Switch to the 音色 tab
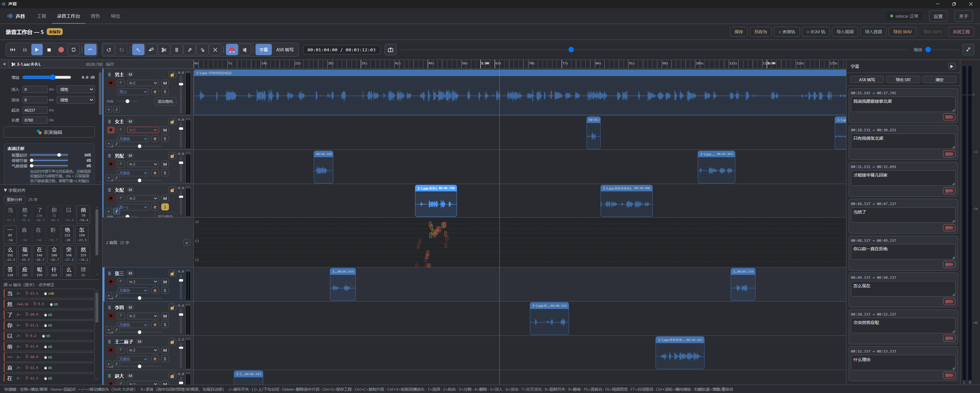The image size is (980, 393). 95,16
